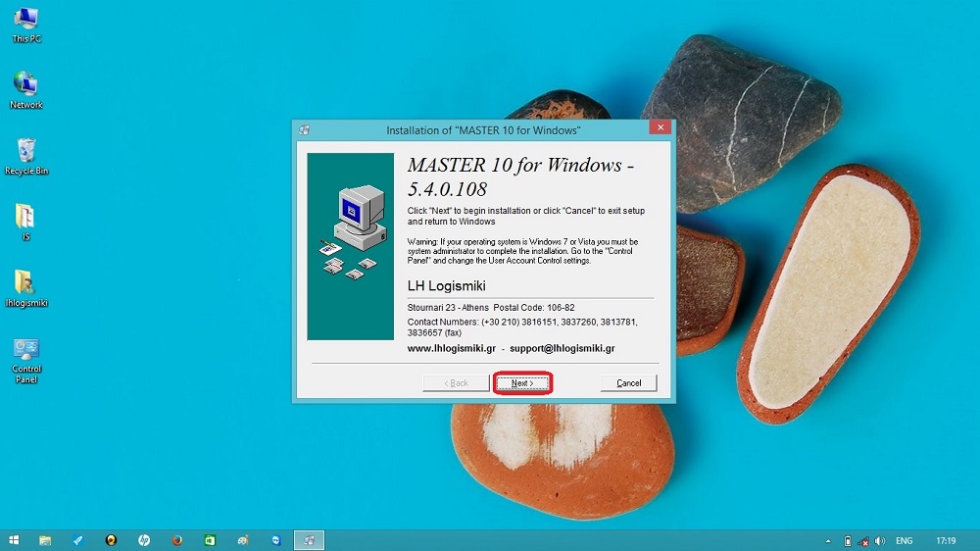Select the This PC desktop icon
This screenshot has width=980, height=551.
(26, 25)
